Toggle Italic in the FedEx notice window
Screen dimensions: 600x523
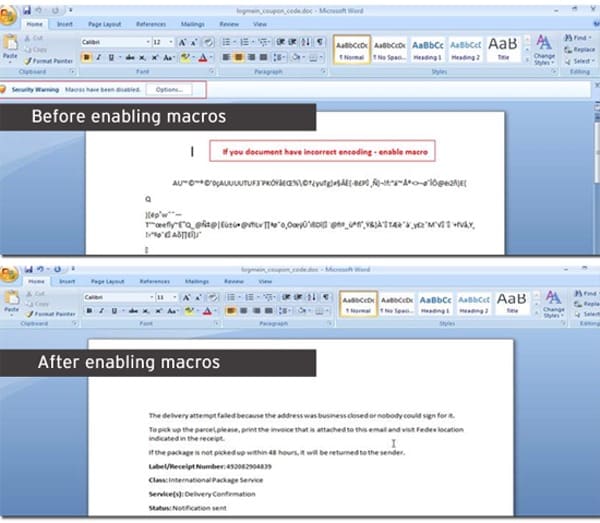(x=102, y=311)
